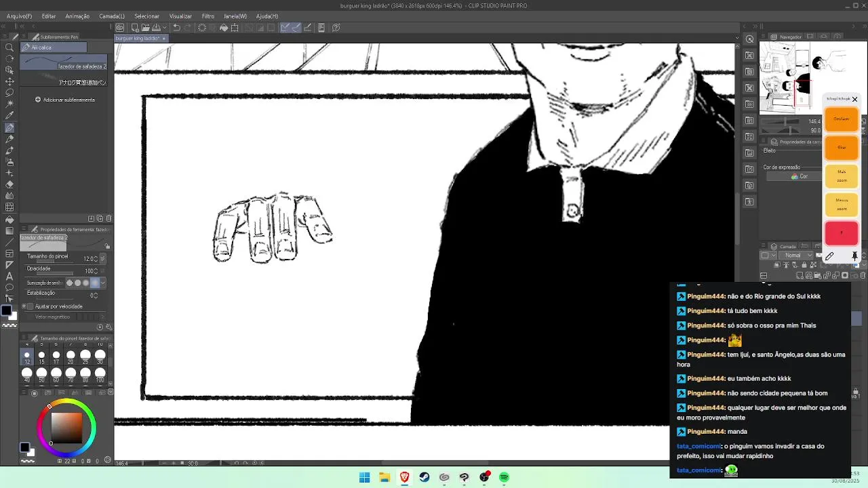The image size is (868, 488).
Task: Select weakest anti-aliasing option
Action: tap(69, 283)
